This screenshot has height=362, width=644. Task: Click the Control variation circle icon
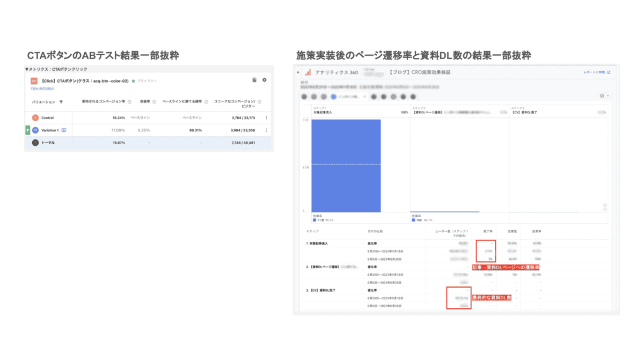pos(35,117)
